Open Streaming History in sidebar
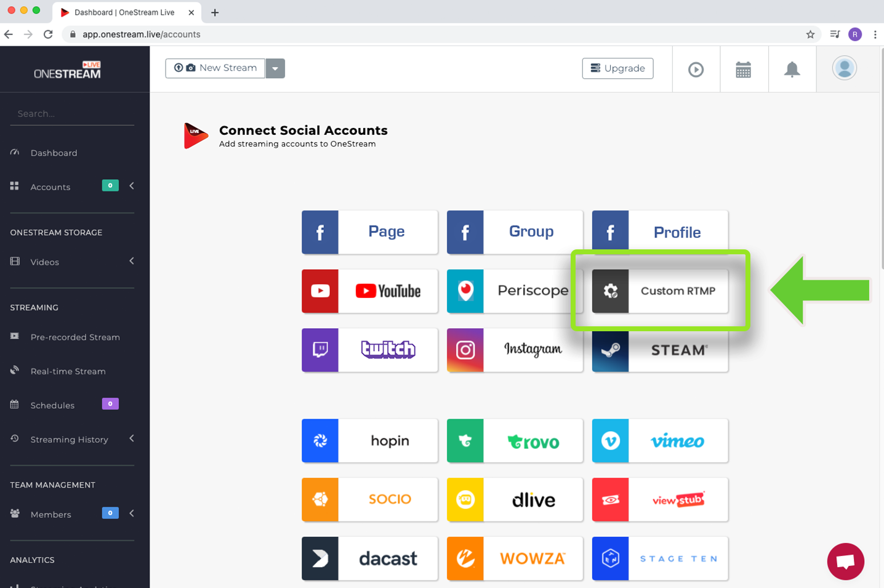 click(69, 440)
